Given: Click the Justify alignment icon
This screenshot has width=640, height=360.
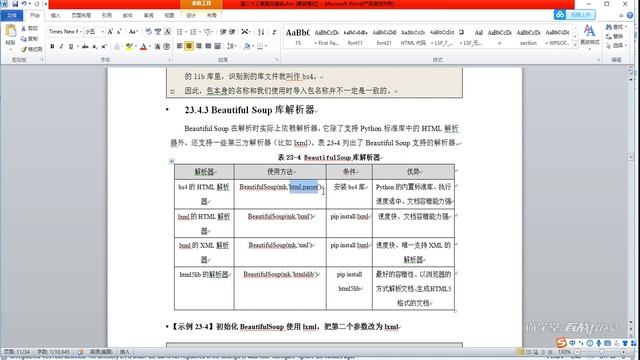Looking at the screenshot, I should pos(208,46).
